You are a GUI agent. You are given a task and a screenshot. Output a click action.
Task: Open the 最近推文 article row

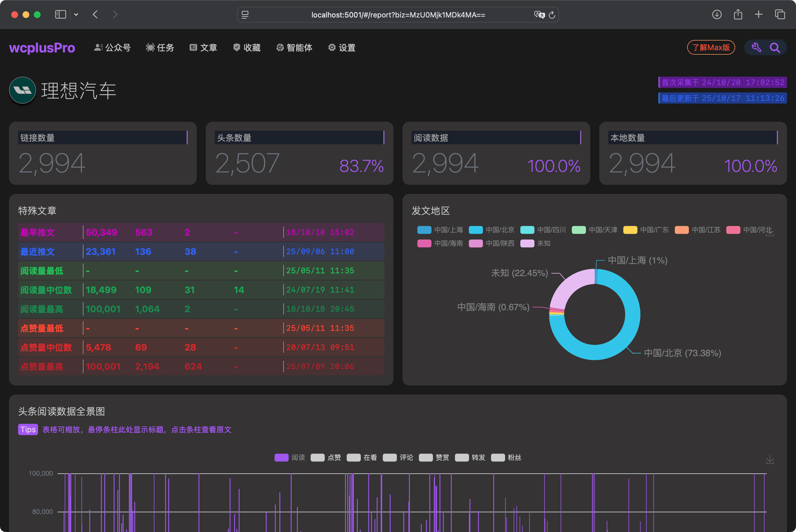coord(200,251)
